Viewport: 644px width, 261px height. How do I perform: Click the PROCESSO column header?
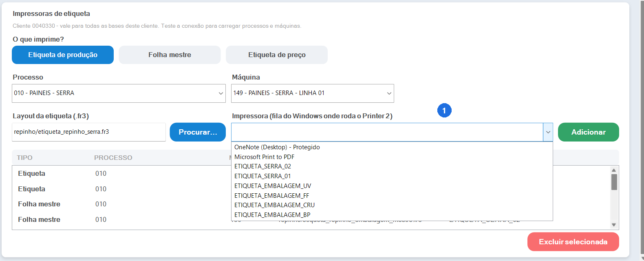click(x=113, y=158)
